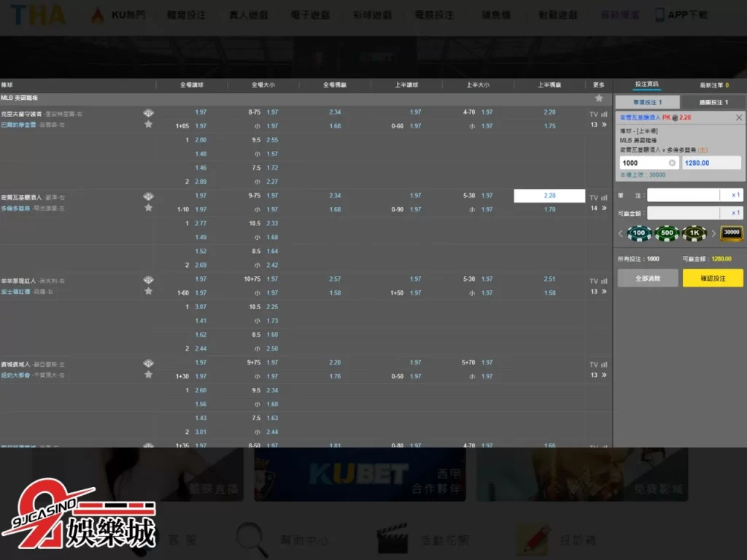
Task: Click the yellow 確認投注 confirm bet button
Action: 713,279
